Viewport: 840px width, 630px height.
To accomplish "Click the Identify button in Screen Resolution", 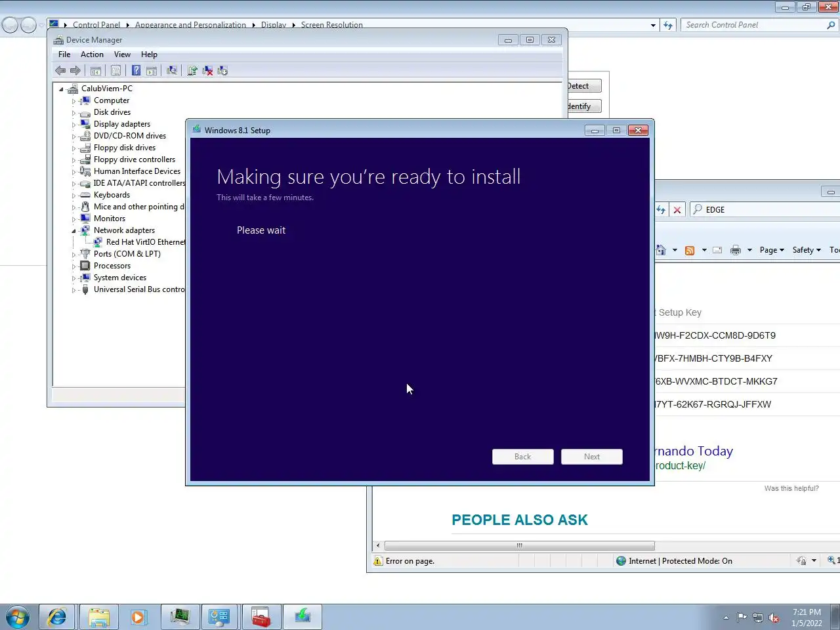I will [x=584, y=106].
